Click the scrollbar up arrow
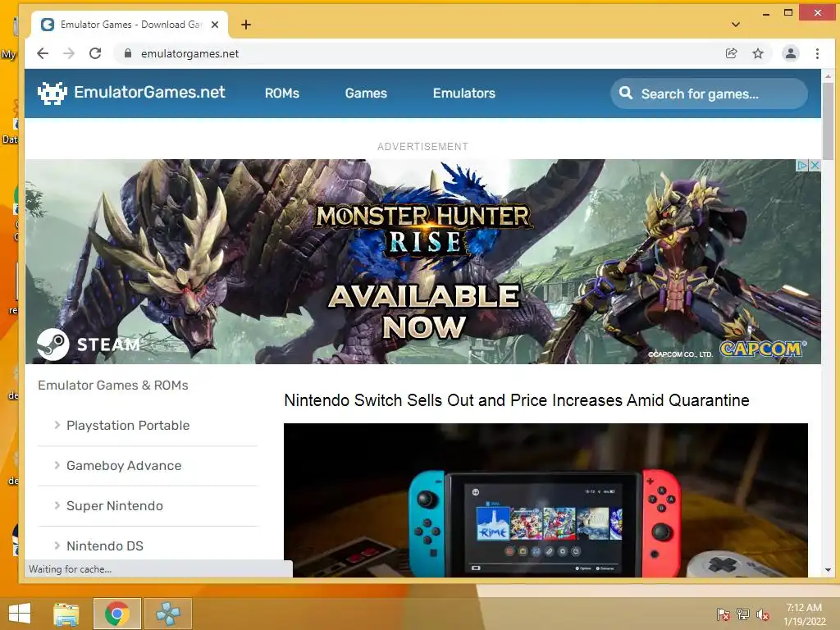 coord(829,76)
